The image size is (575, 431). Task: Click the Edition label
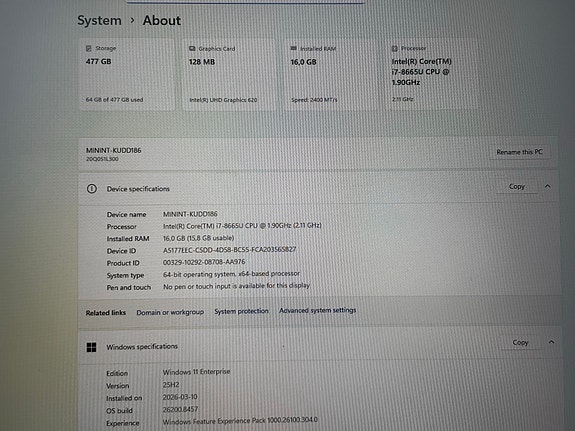tap(117, 373)
